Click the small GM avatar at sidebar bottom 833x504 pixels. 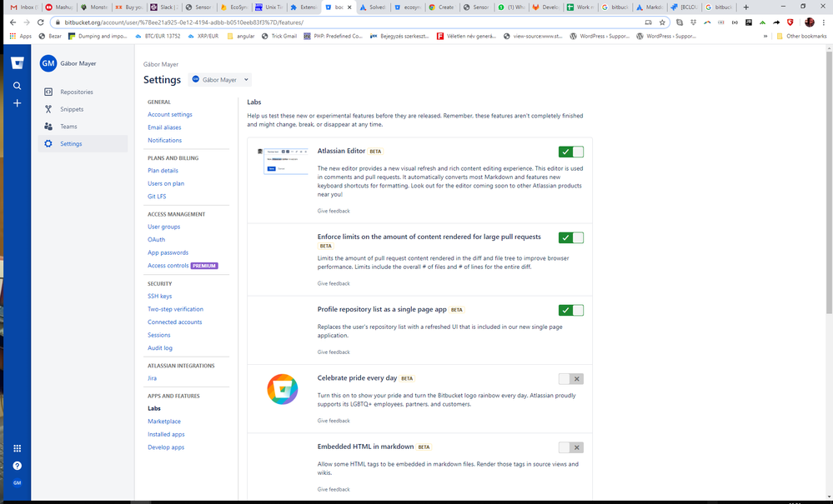17,483
